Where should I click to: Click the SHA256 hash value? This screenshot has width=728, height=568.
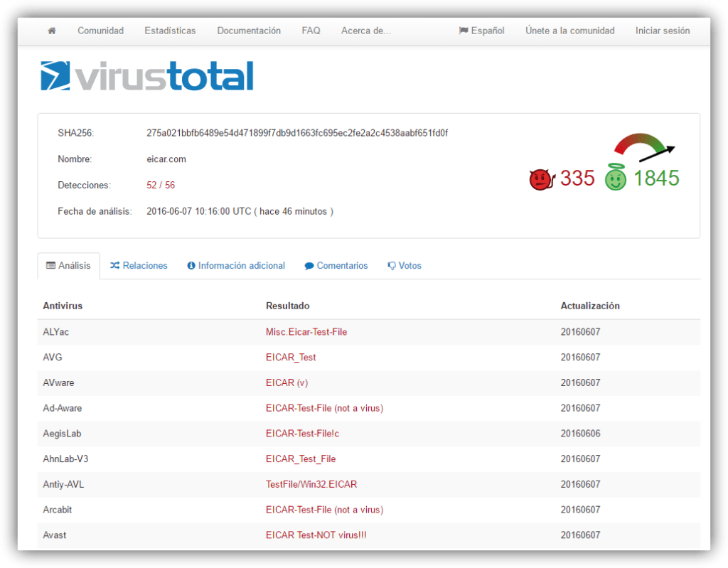click(x=297, y=134)
